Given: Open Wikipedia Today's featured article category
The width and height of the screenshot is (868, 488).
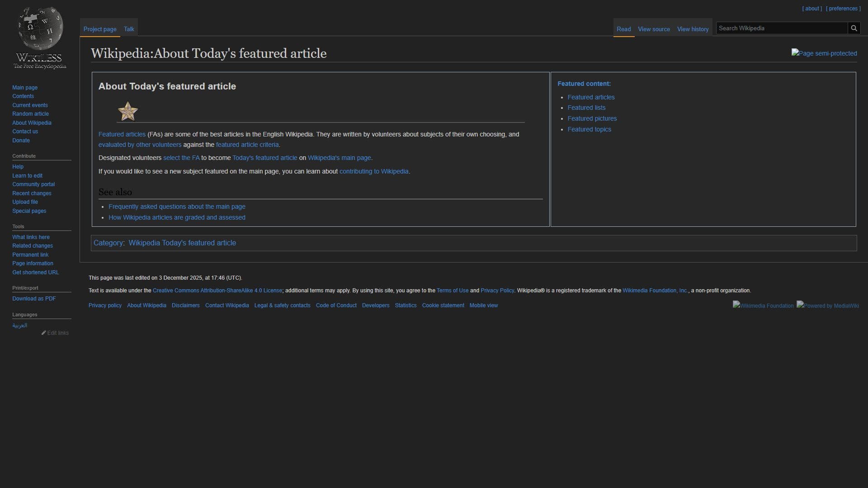Looking at the screenshot, I should click(182, 243).
